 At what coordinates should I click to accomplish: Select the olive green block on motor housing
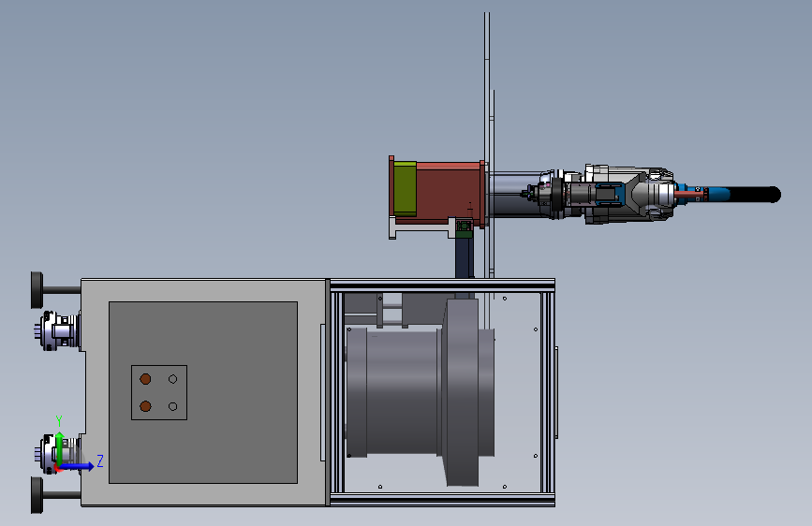pos(405,189)
